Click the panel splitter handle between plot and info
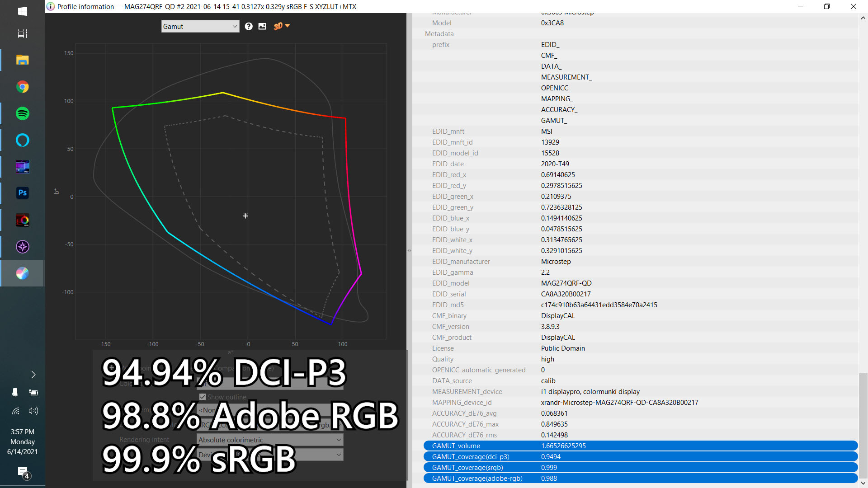This screenshot has height=488, width=868. 409,250
